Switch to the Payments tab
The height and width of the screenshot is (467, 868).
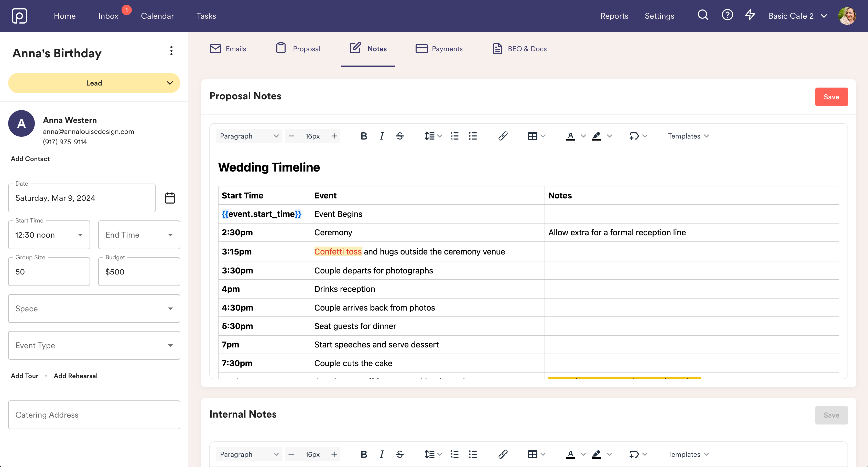439,49
